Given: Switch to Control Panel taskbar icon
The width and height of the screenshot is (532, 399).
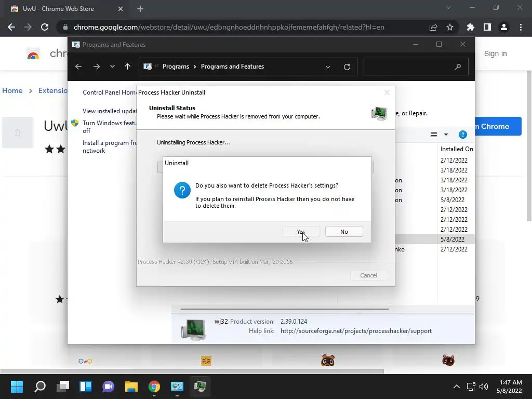Looking at the screenshot, I should pyautogui.click(x=177, y=386).
